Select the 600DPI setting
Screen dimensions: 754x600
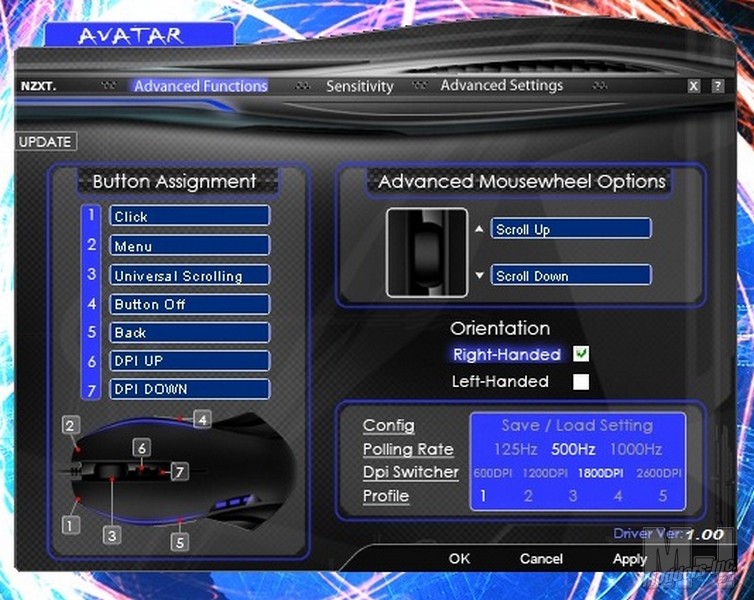point(492,473)
